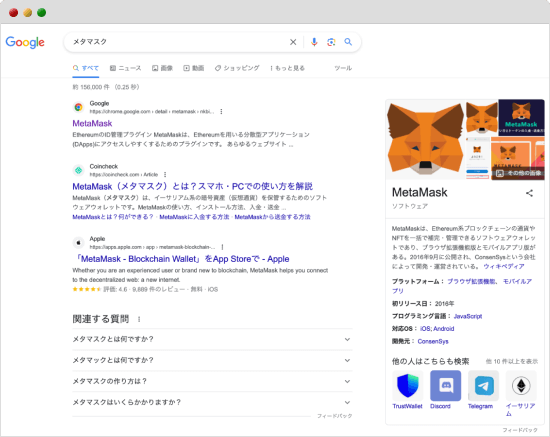Viewport: 550px width, 437px height.
Task: Open options menu for chrome.google.com result
Action: point(221,112)
